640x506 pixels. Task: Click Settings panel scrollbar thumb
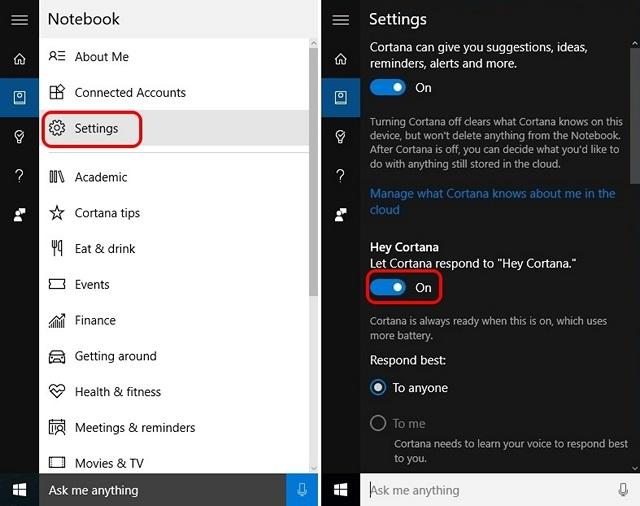pos(635,116)
